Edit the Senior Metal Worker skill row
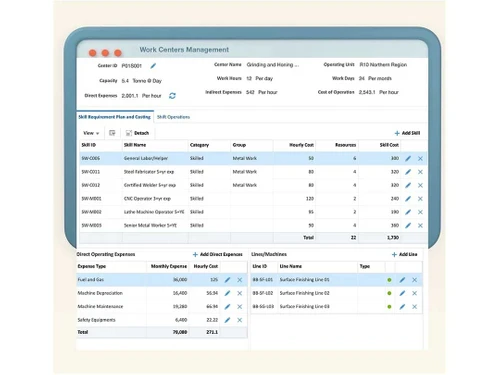Viewport: 500px width, 375px height. click(x=408, y=226)
